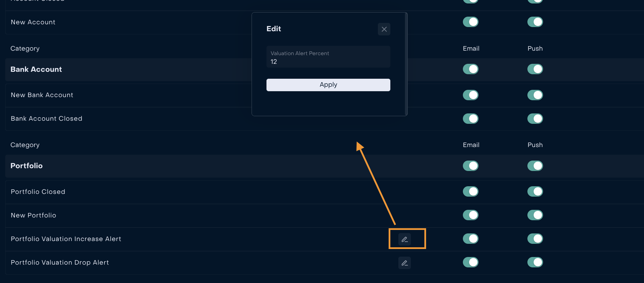Viewport: 644px width, 283px height.
Task: Edit Portfolio Valuation Increase Alert percent
Action: 404,239
